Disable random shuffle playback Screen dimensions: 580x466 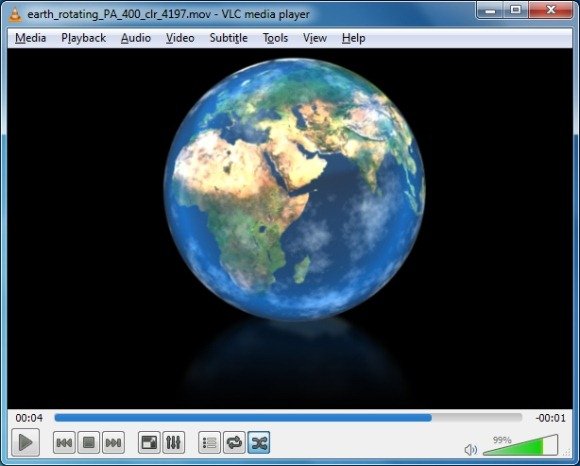click(x=259, y=442)
